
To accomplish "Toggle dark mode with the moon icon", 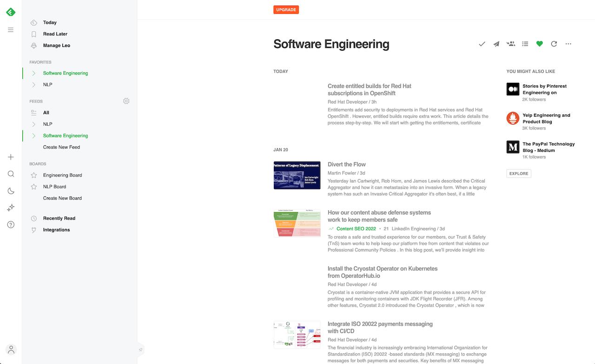I will pyautogui.click(x=10, y=190).
